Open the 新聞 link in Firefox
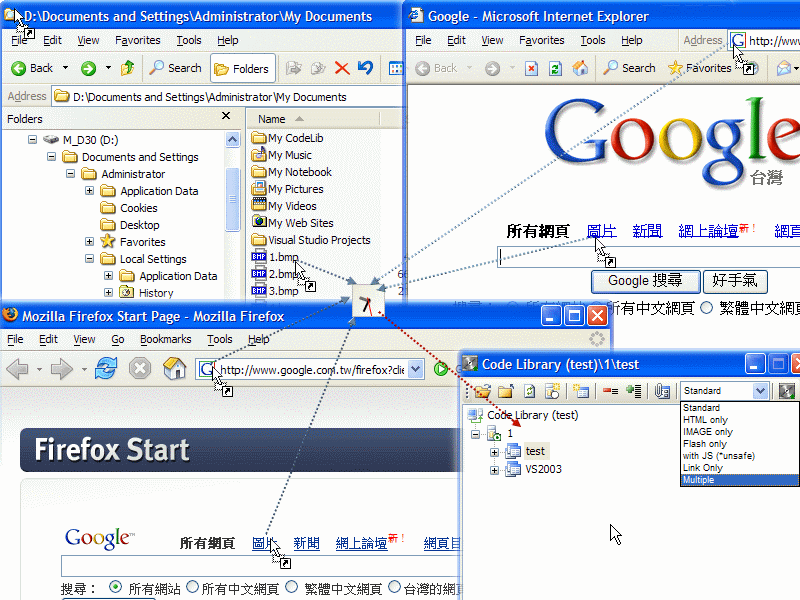This screenshot has width=800, height=600. pos(307,543)
